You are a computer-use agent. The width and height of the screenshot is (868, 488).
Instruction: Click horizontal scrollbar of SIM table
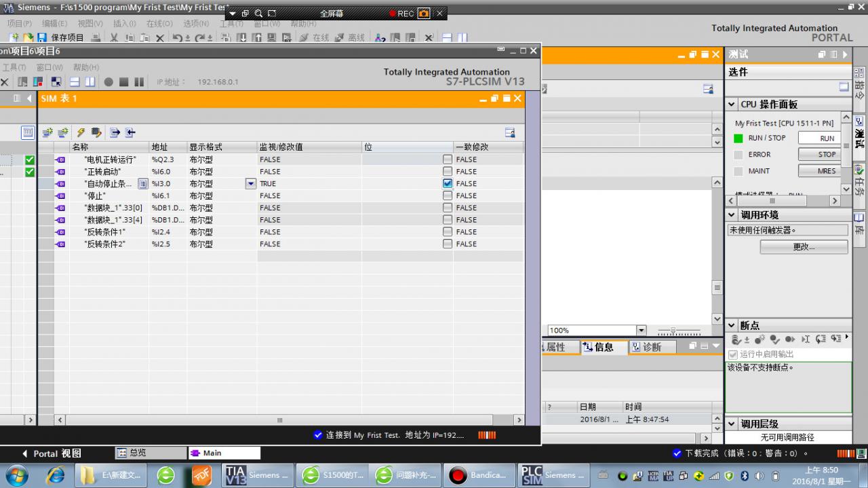tap(280, 420)
